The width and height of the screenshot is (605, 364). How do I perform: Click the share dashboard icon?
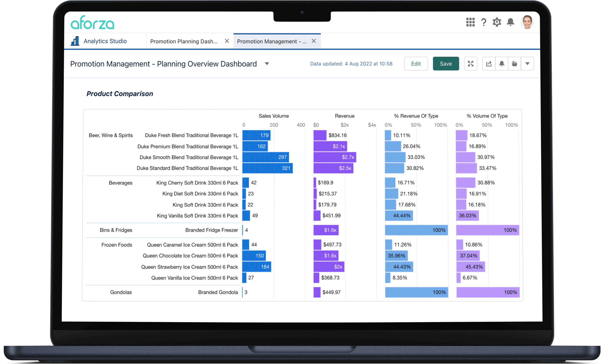coord(489,64)
